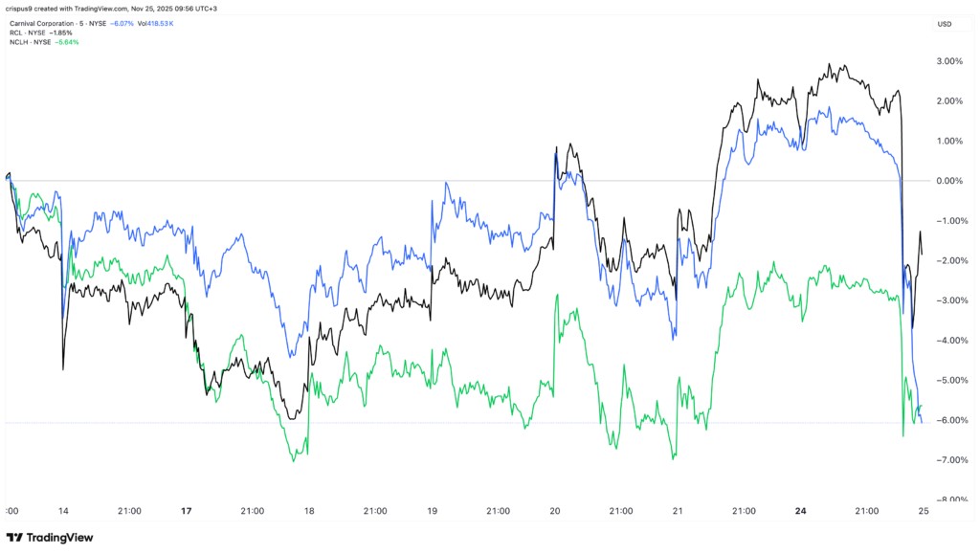Click the 20 date on time axis
980x554 pixels.
click(x=554, y=512)
